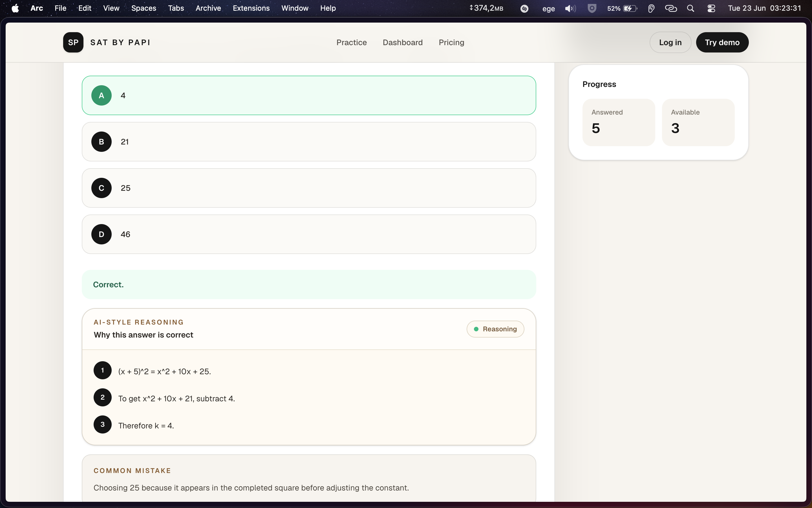Click the Try demo button
The width and height of the screenshot is (812, 508).
pos(722,42)
